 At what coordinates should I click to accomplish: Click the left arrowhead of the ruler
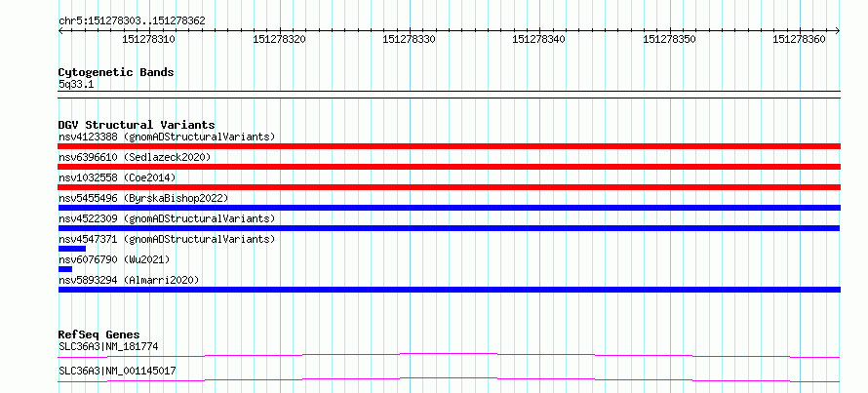[60, 31]
